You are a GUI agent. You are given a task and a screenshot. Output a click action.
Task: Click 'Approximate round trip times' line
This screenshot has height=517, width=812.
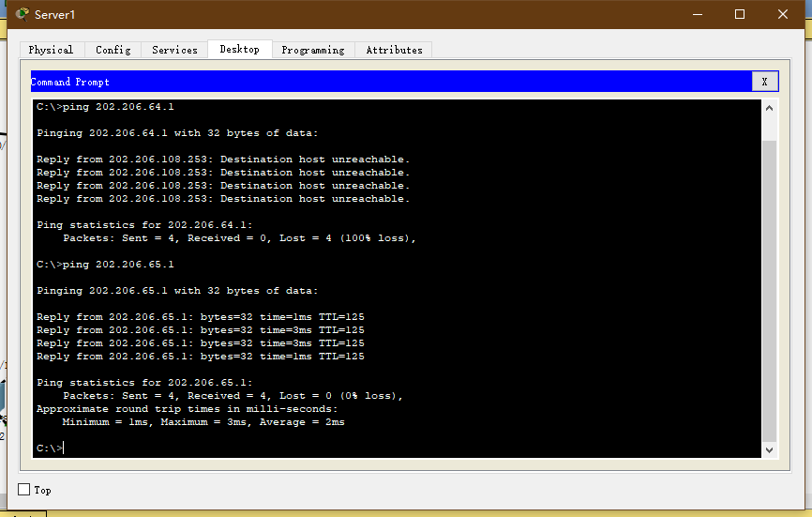coord(187,409)
